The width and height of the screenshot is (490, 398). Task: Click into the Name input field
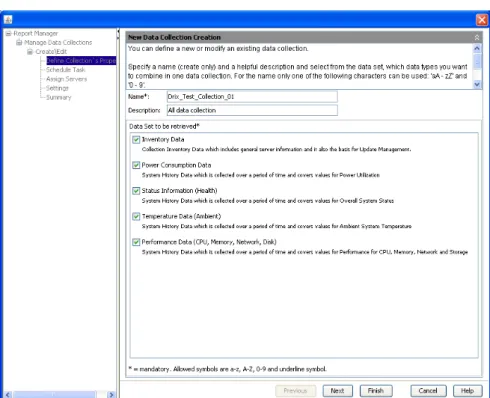pos(252,97)
